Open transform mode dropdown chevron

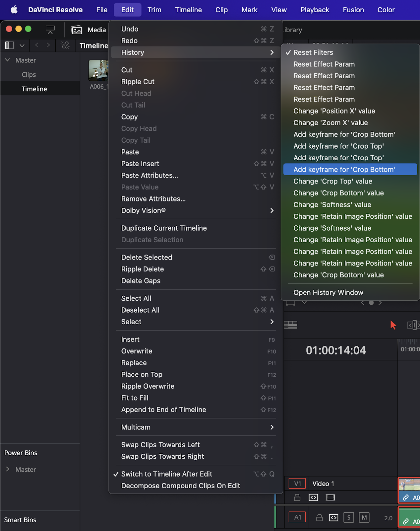(304, 302)
